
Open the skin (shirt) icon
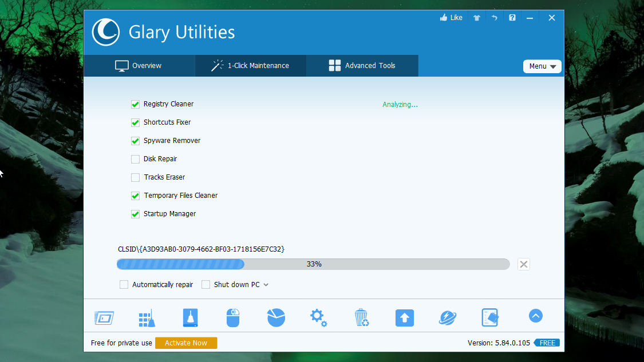pos(476,18)
